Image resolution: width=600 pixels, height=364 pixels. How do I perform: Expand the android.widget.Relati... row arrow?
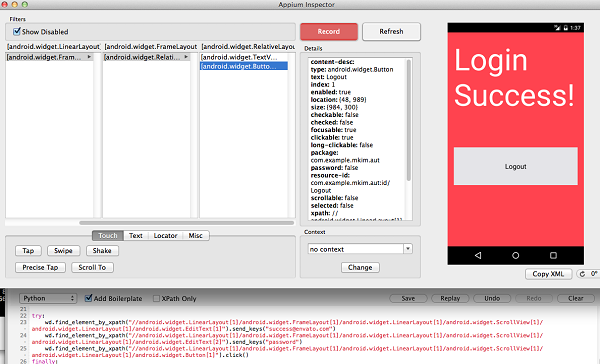pos(186,57)
